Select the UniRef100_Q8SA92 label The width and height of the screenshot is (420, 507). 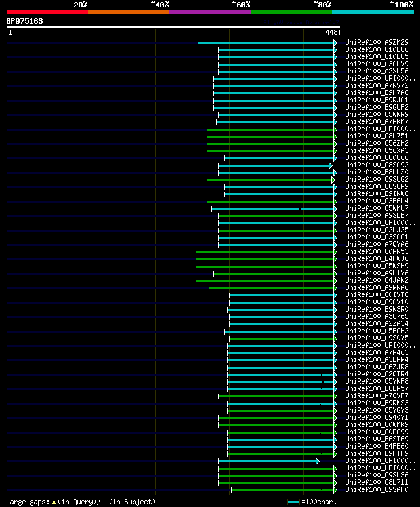click(x=377, y=165)
